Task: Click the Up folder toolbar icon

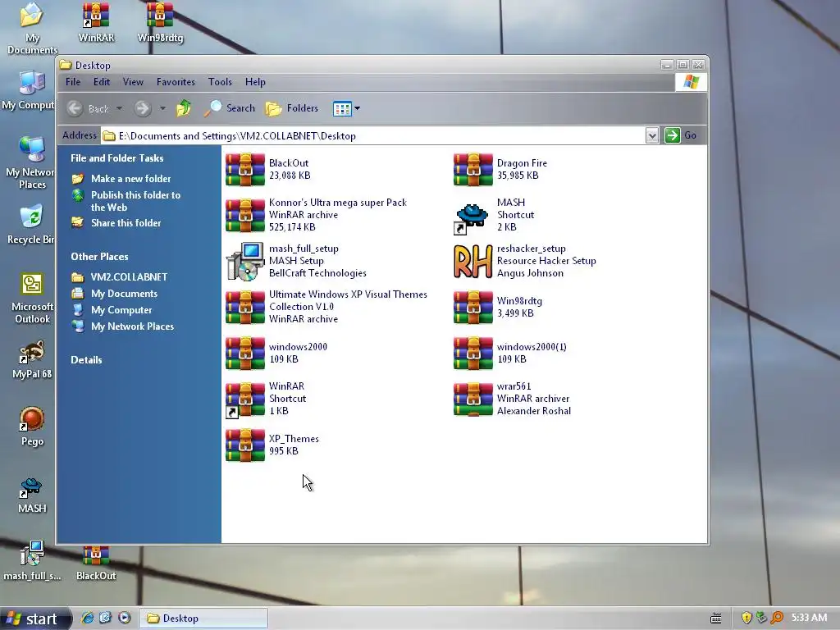Action: [184, 108]
